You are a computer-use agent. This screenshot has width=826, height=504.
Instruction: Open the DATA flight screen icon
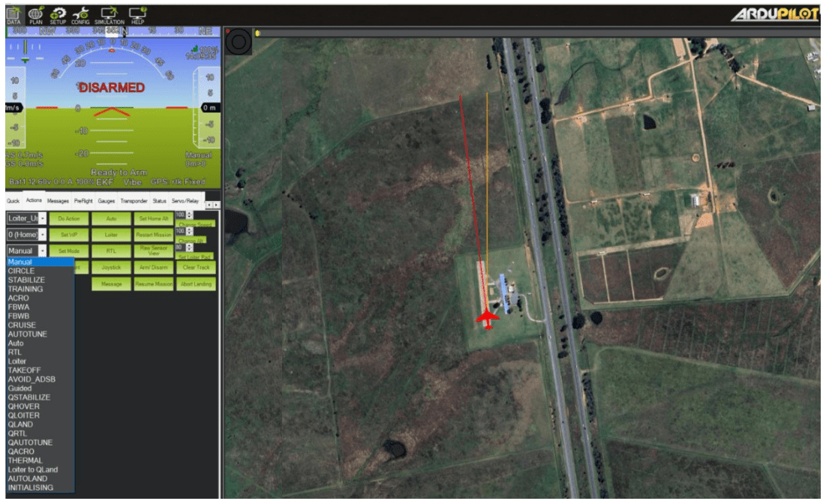14,14
